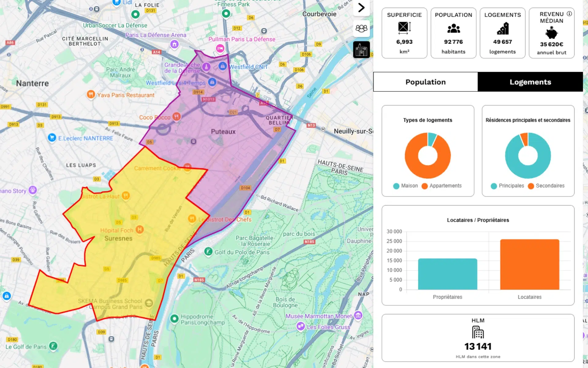Click the building icon in the Logements card
The width and height of the screenshot is (588, 368).
pos(502,29)
